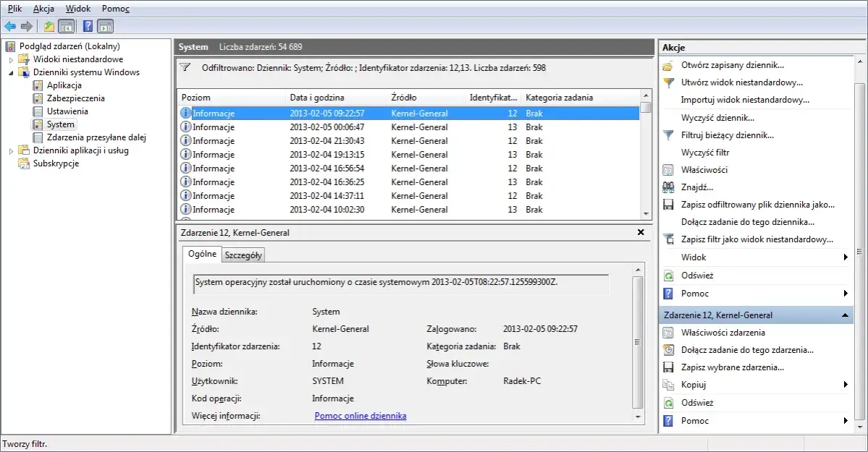Switch to the Szczegóły tab
The image size is (868, 452).
[243, 255]
